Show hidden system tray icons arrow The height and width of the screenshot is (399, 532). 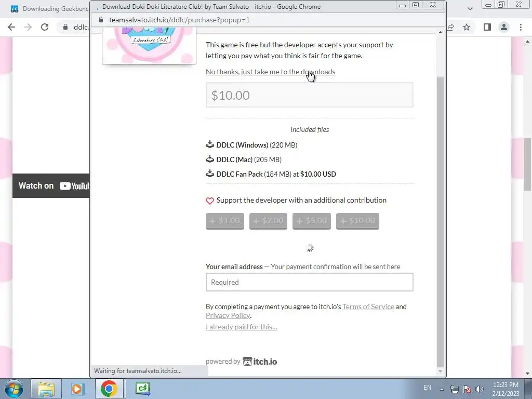(442, 389)
